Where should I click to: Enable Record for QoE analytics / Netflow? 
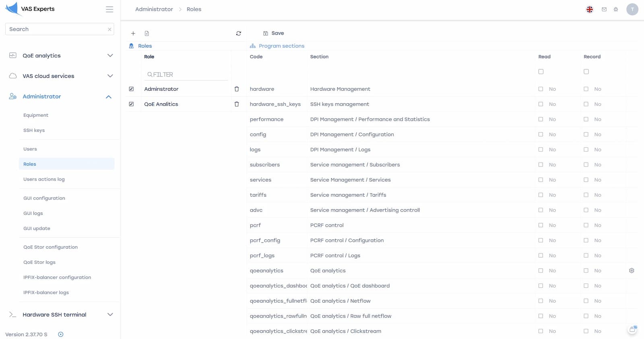click(x=586, y=301)
